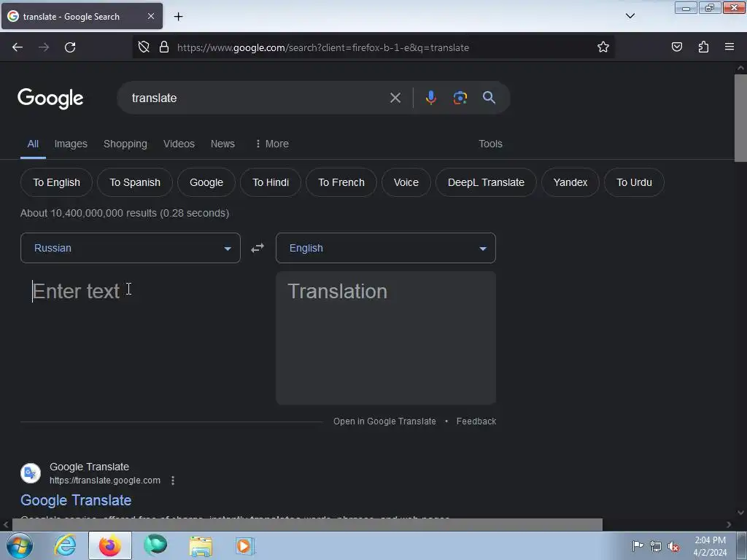747x560 pixels.
Task: Expand the Russian source language dropdown
Action: click(x=131, y=248)
